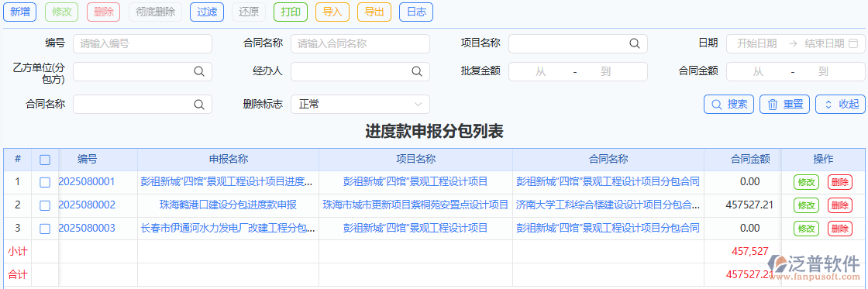
Task: Click the 小计 value 457,527
Action: pos(749,251)
